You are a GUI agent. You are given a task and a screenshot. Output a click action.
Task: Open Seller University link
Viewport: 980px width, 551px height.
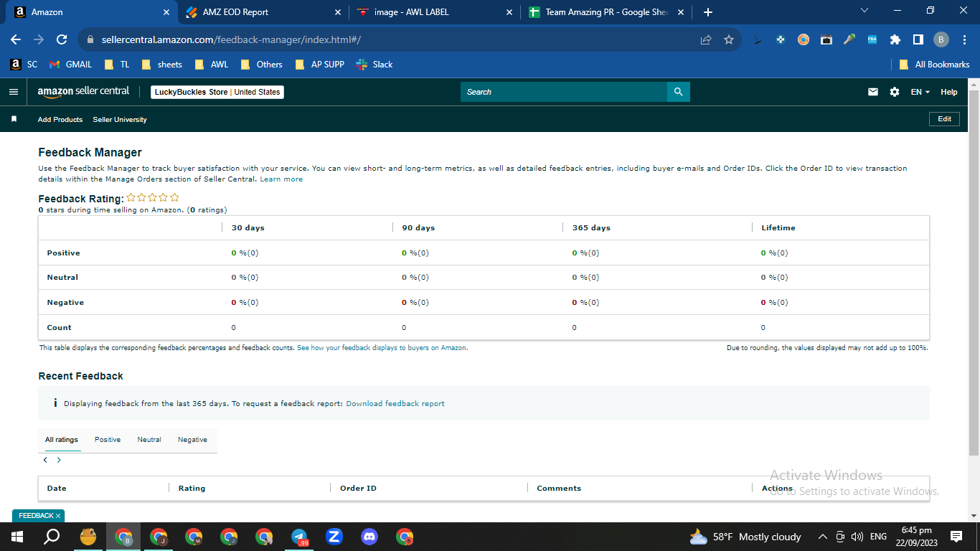[x=120, y=120]
